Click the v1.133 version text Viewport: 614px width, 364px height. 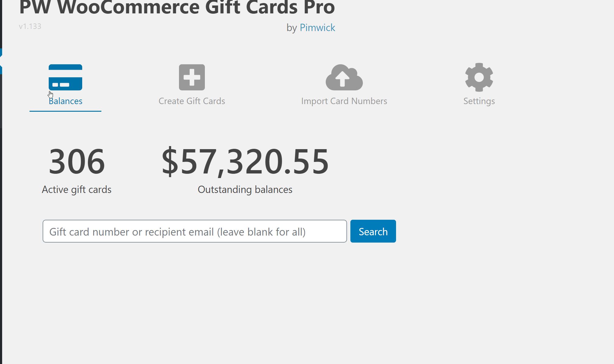pos(30,26)
